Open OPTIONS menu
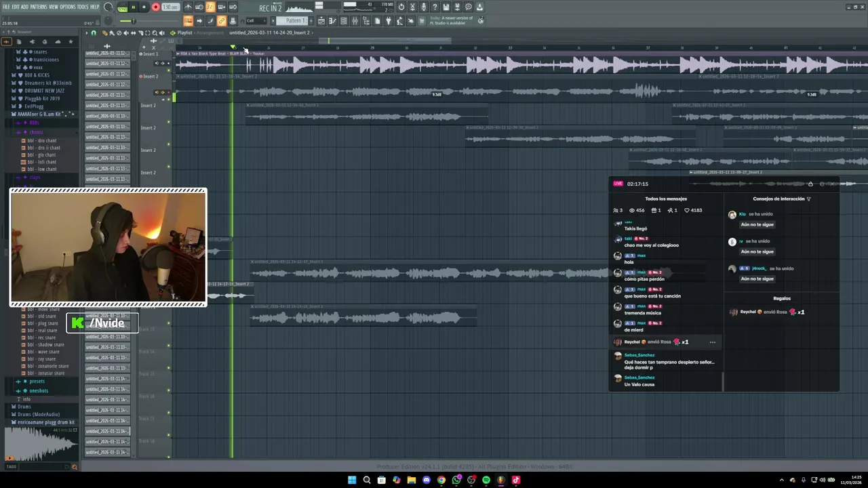 tap(68, 7)
